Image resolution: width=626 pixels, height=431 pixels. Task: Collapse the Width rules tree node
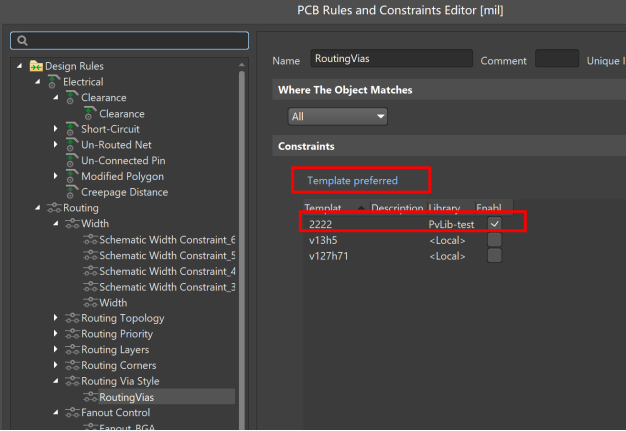56,224
